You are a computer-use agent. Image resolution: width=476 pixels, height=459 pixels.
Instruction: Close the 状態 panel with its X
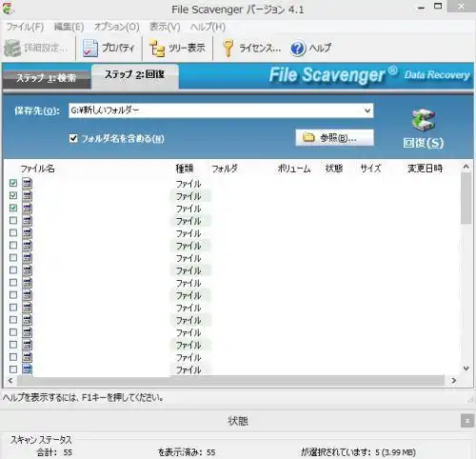tap(467, 421)
